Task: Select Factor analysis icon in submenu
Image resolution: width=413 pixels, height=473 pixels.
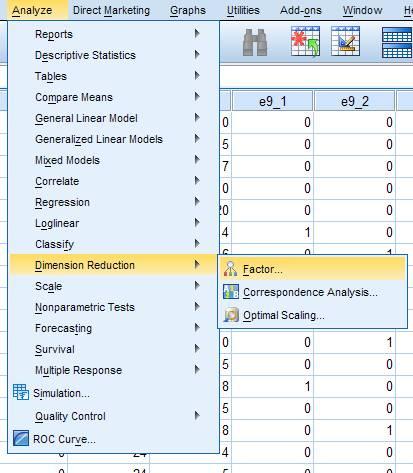Action: coord(230,269)
